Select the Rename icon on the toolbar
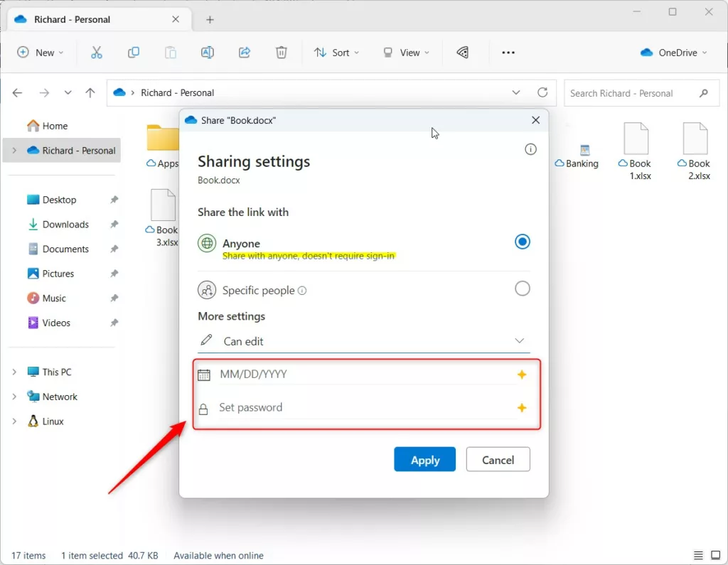The image size is (728, 565). [207, 52]
